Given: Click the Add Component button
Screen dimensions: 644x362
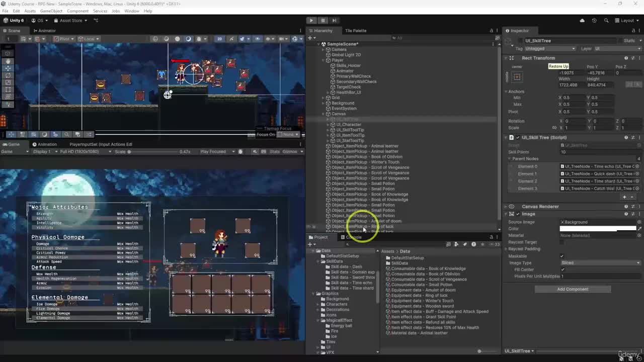Looking at the screenshot, I should [x=573, y=289].
